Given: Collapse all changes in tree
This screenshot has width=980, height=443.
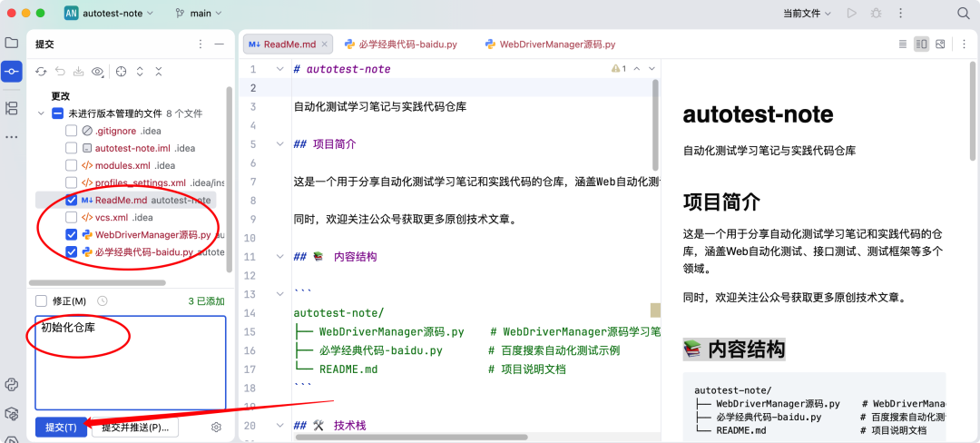Looking at the screenshot, I should pos(159,72).
